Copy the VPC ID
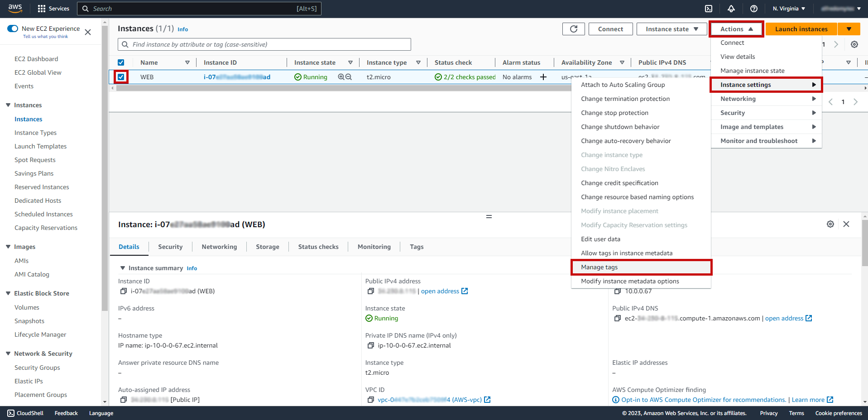Screen dimensions: 868x420 [x=370, y=400]
